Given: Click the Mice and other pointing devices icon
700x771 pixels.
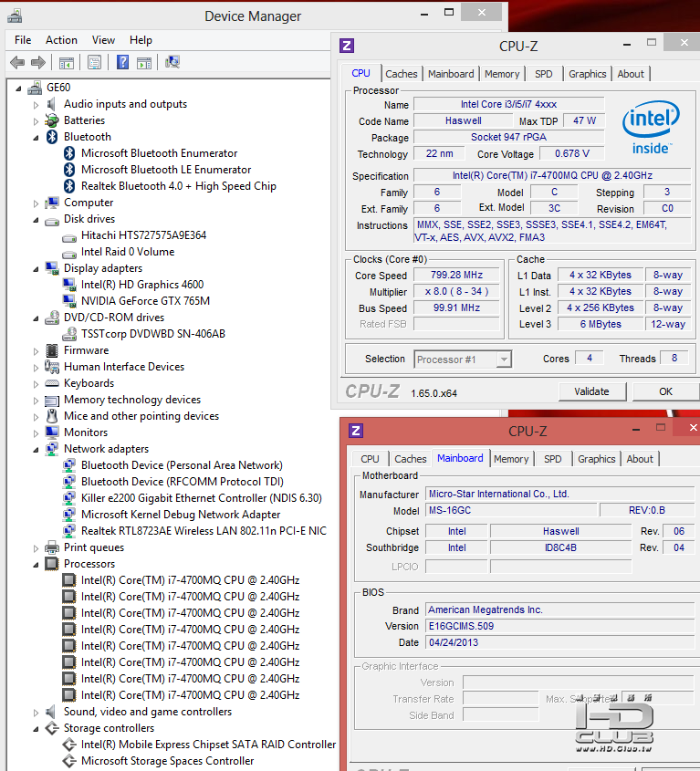Looking at the screenshot, I should (52, 416).
